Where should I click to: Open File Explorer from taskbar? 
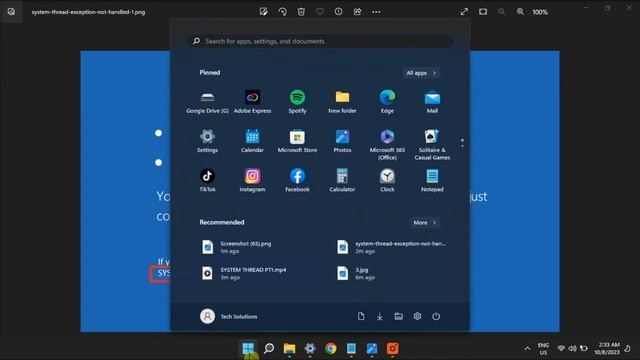[x=289, y=349]
